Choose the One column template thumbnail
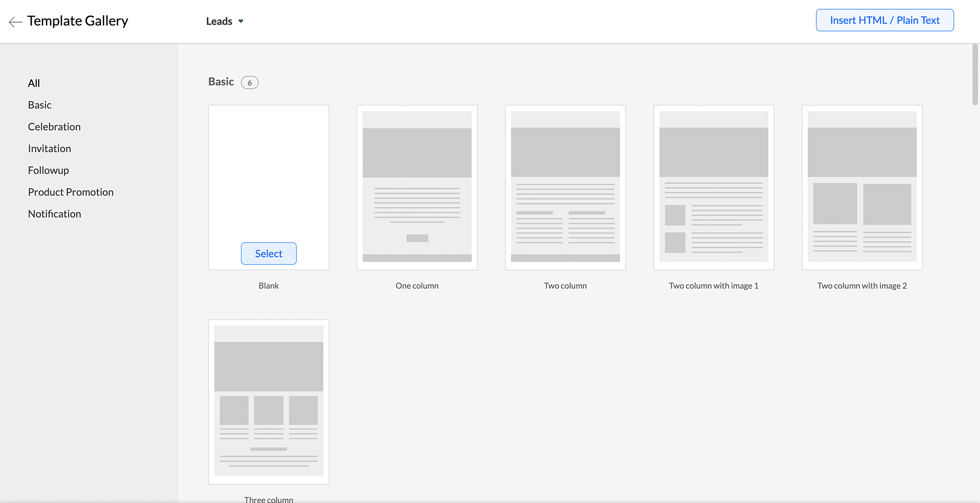 (417, 187)
